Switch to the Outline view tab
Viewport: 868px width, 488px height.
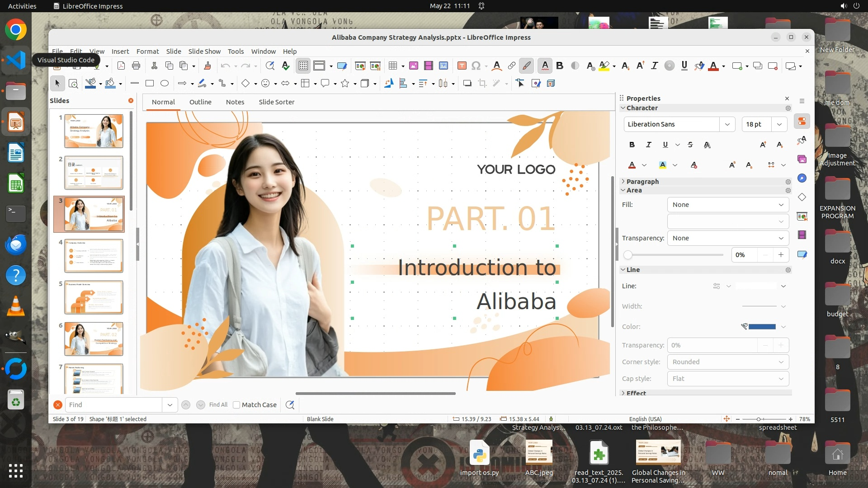coord(200,102)
